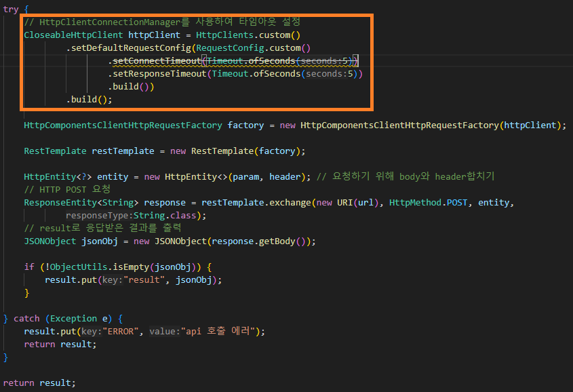Click 'result' in final return statement
Viewport: 573px width, 392px height.
(55, 383)
